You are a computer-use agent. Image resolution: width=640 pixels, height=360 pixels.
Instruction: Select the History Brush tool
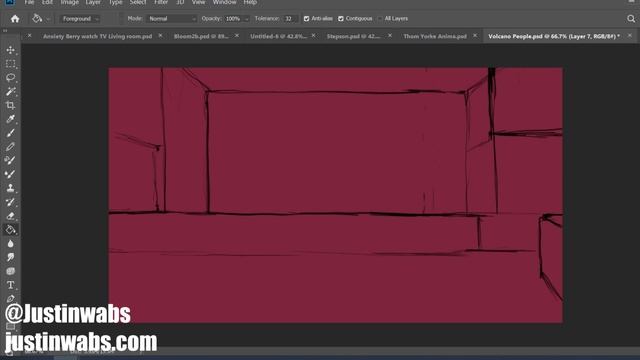(11, 202)
